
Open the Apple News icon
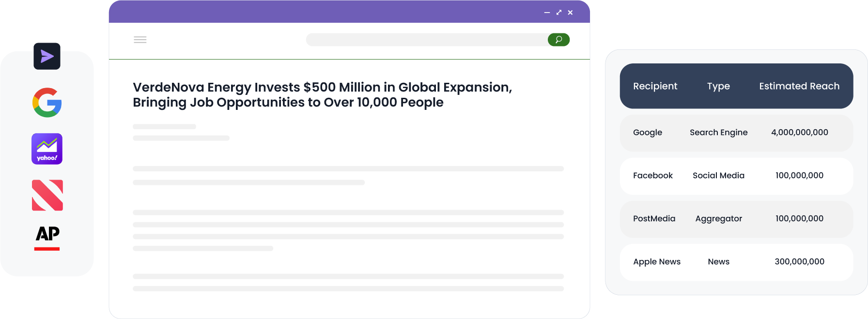(x=47, y=195)
